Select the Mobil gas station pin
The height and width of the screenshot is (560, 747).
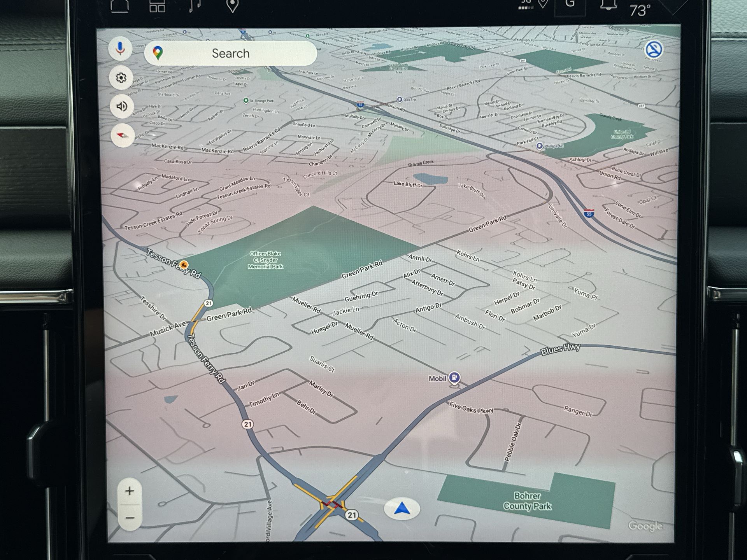[454, 377]
